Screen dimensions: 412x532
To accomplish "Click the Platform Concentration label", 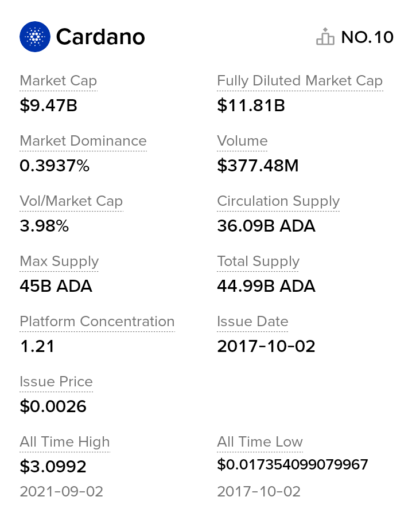I will click(x=97, y=322).
